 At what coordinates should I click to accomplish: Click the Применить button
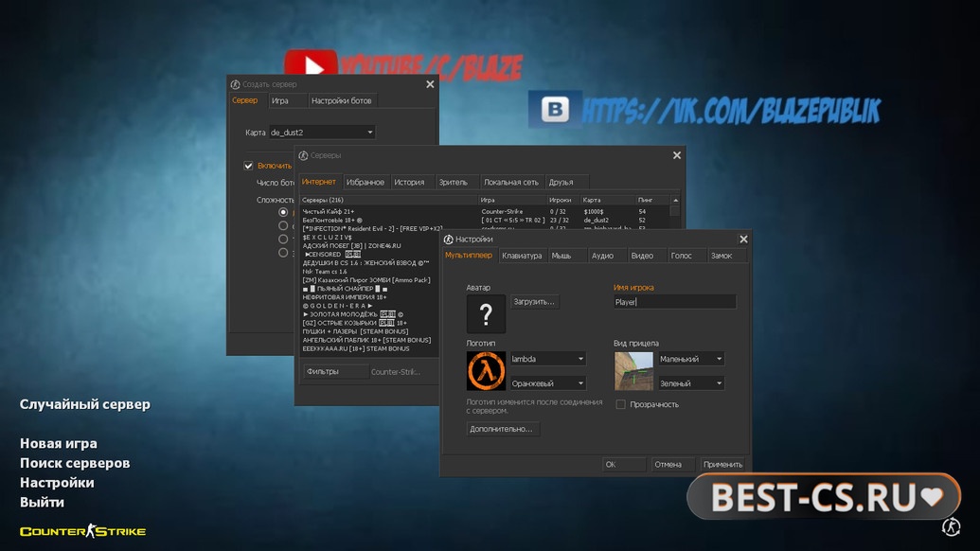(x=722, y=464)
